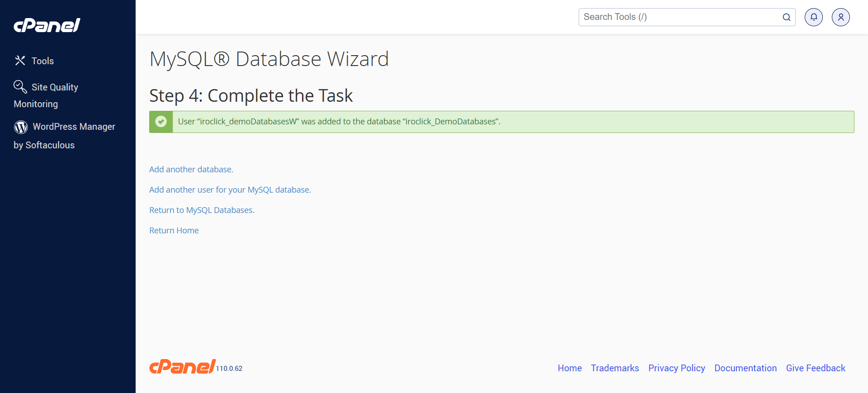The image size is (868, 393).
Task: Click the Tools wrench icon
Action: pos(20,61)
